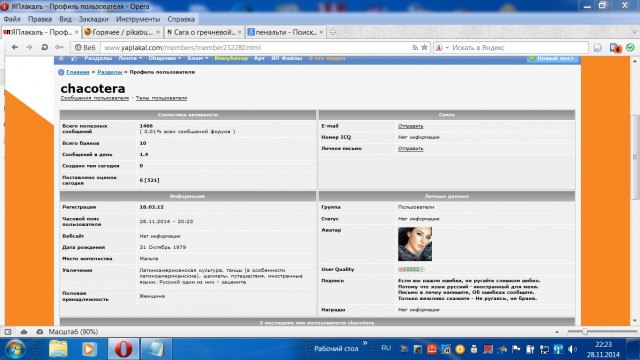Close the пенальти search tab

pyautogui.click(x=321, y=32)
